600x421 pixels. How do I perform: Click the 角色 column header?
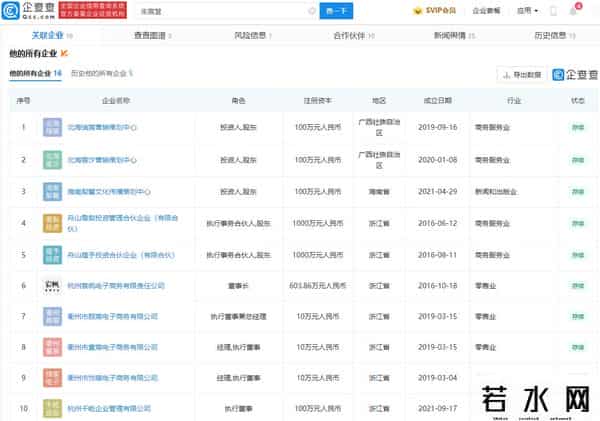[x=238, y=101]
